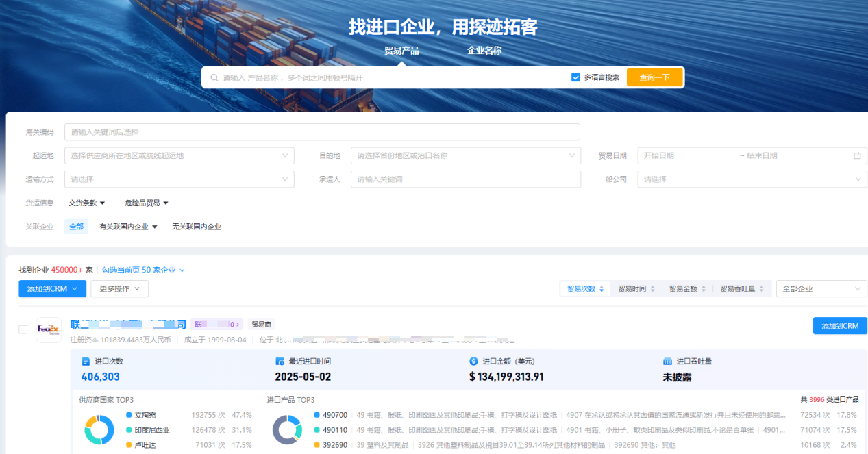The width and height of the screenshot is (868, 454).
Task: Sort by 贸易时间
Action: point(636,289)
